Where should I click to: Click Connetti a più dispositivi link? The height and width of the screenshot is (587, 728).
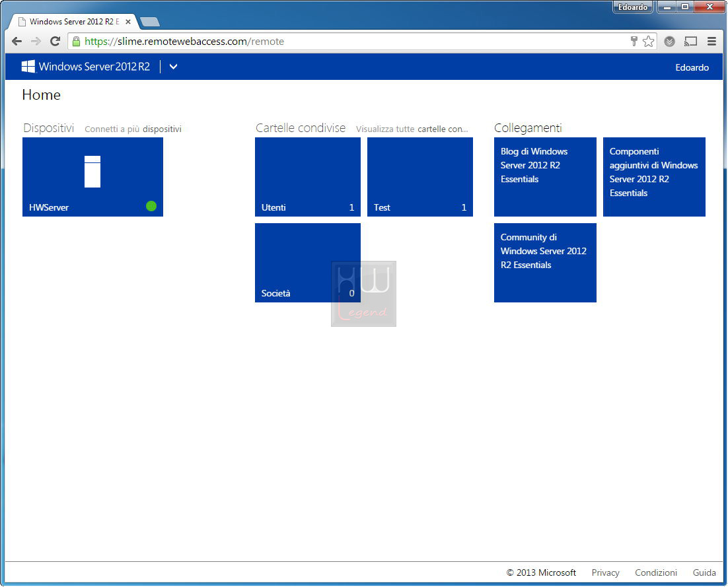[x=133, y=129]
